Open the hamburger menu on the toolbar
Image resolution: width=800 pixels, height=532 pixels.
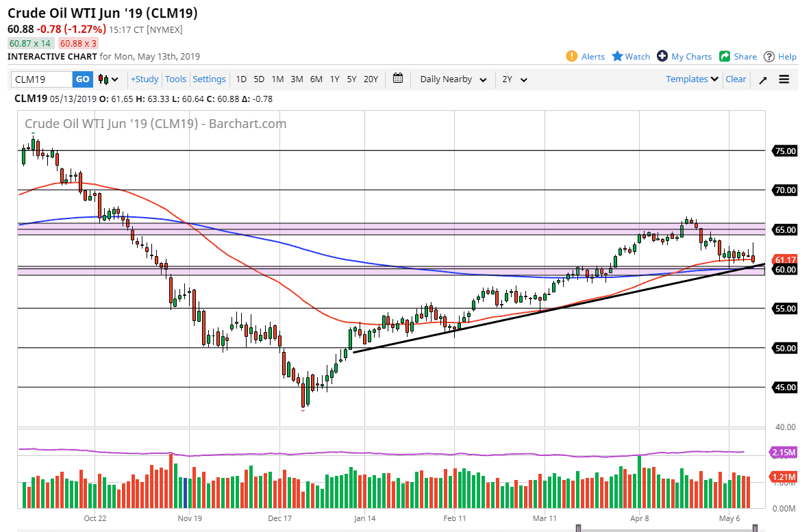[784, 79]
